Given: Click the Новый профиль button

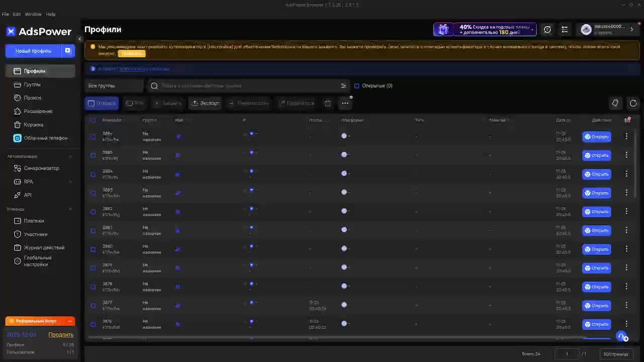Looking at the screenshot, I should tap(33, 51).
